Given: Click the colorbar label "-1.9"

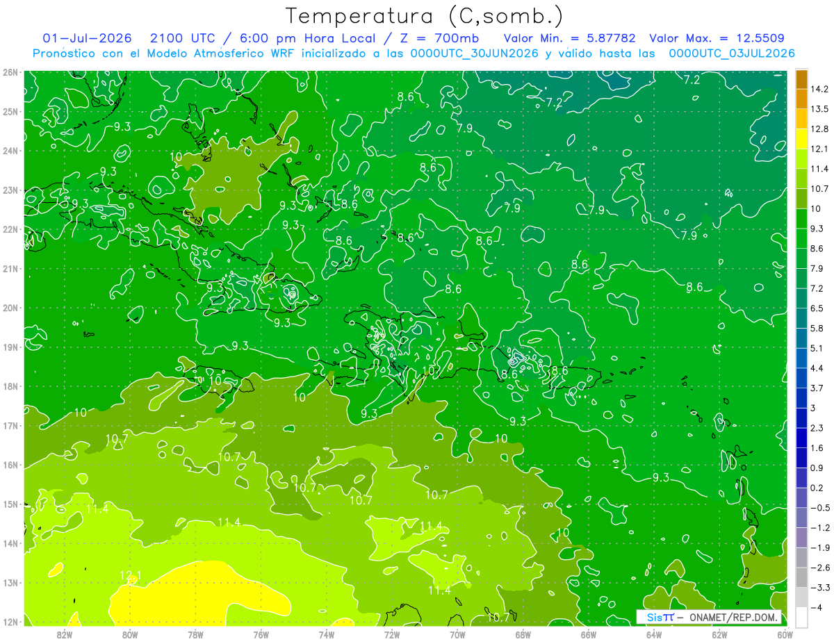Looking at the screenshot, I should click(820, 547).
